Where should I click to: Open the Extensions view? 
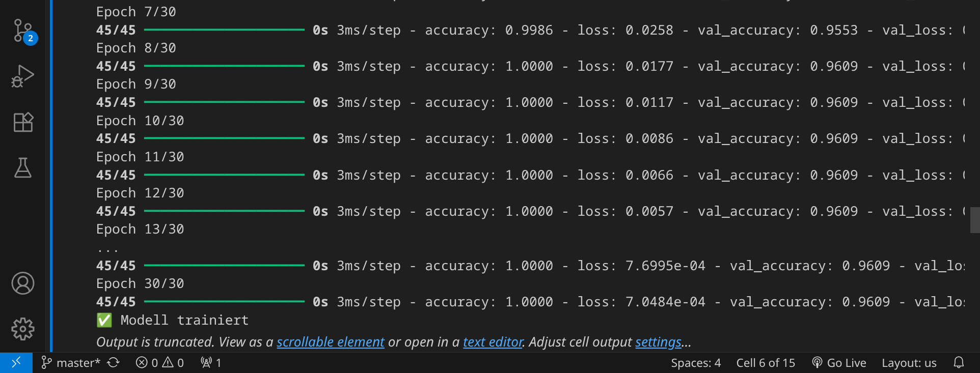[x=23, y=122]
